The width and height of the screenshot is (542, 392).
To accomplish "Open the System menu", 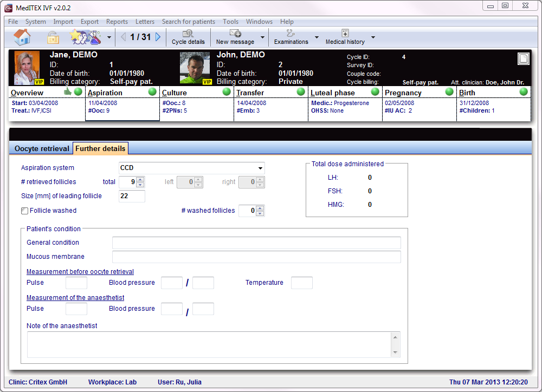I will 36,22.
